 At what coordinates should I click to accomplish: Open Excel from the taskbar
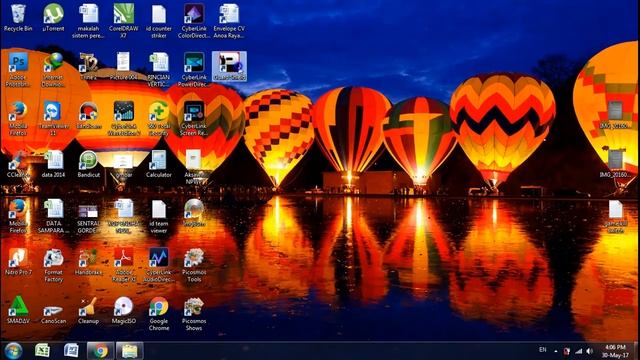click(x=42, y=351)
